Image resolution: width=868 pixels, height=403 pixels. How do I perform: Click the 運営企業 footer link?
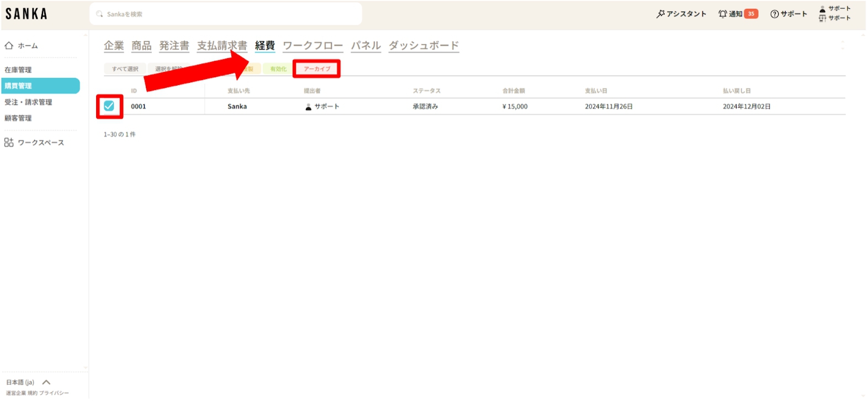coord(16,393)
